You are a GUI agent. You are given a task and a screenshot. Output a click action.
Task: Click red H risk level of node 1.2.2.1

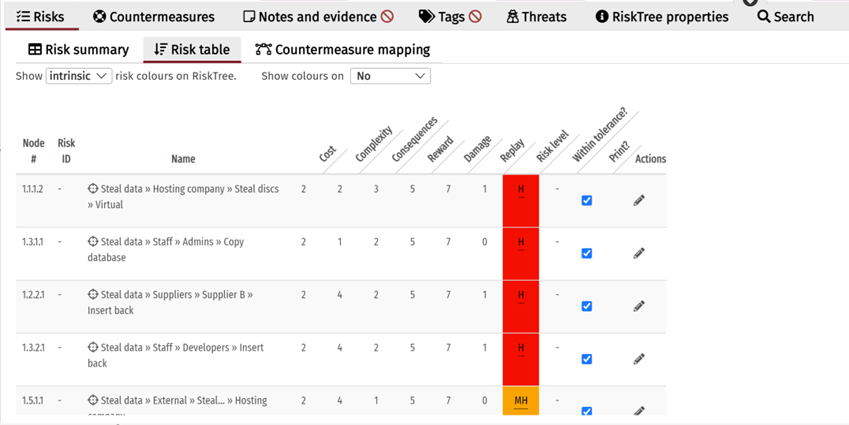pos(521,306)
